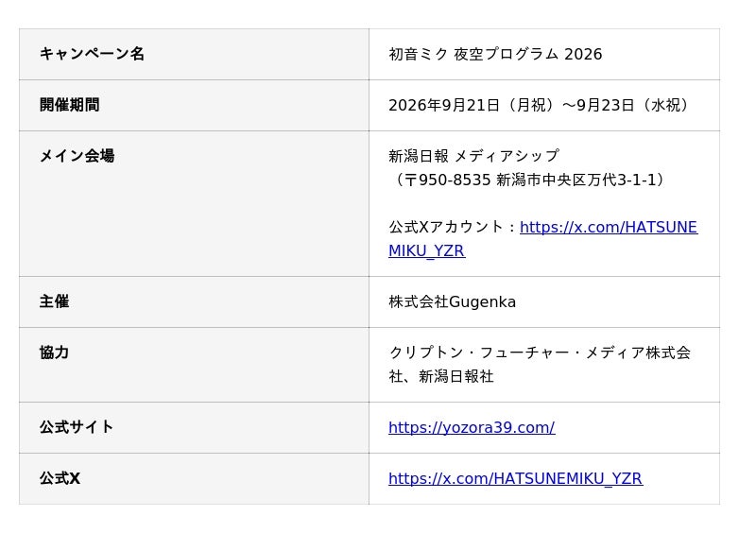
Task: Click the 公式サイト header cell
Action: (194, 427)
